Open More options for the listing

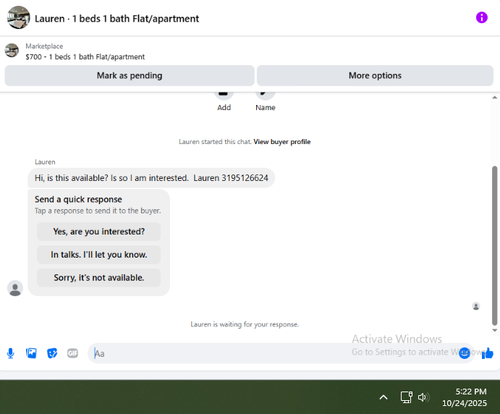[x=375, y=76]
